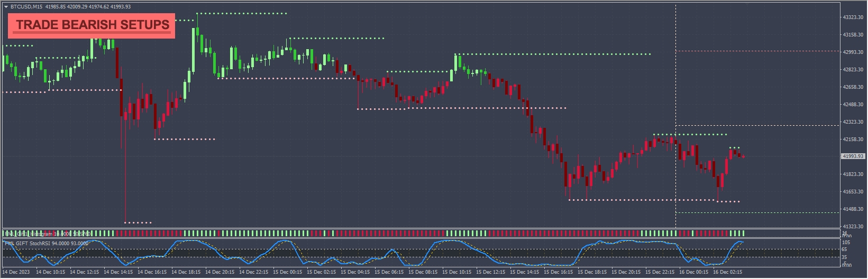The height and width of the screenshot is (279, 868).
Task: Click the 15 Dec 00:15 time label
Action: click(287, 272)
